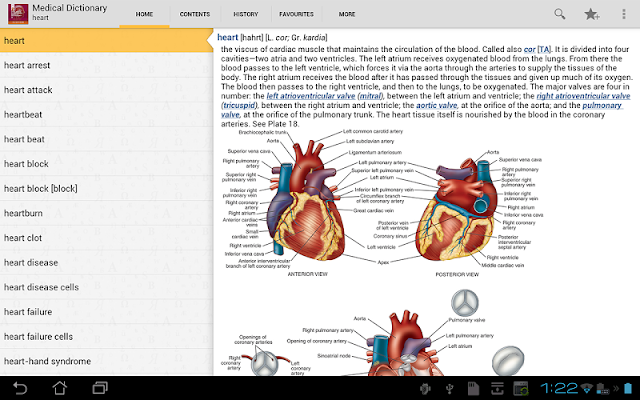Image resolution: width=640 pixels, height=400 pixels.
Task: Select the 'heart block [block]' entry
Action: coord(107,189)
